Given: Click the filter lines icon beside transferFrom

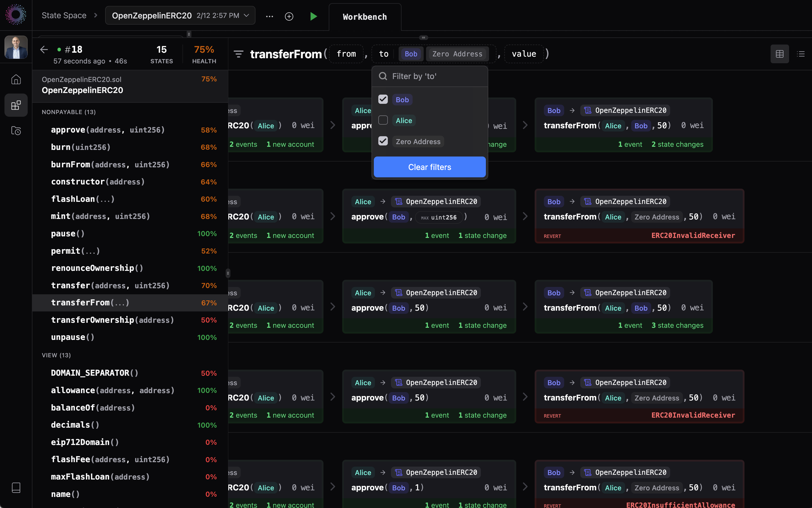Looking at the screenshot, I should tap(238, 54).
